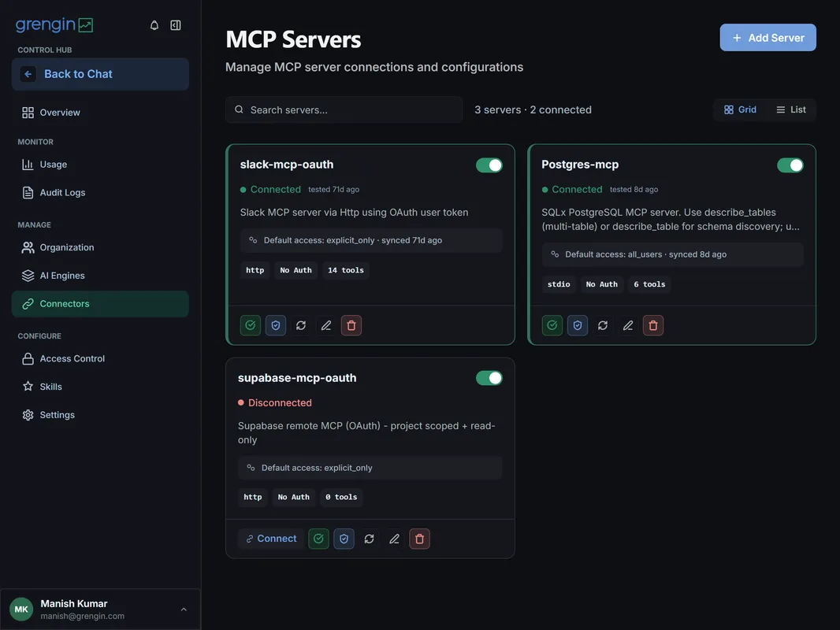Switch to List view
Screen dimensions: 840x630
tap(790, 109)
